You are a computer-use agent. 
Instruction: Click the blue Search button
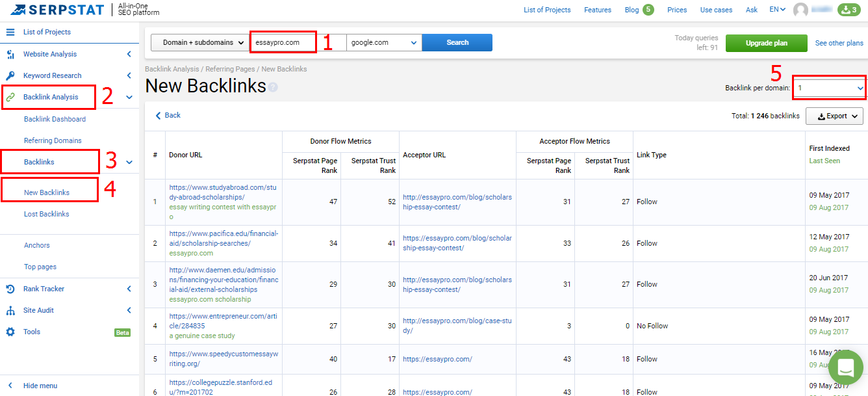tap(457, 42)
